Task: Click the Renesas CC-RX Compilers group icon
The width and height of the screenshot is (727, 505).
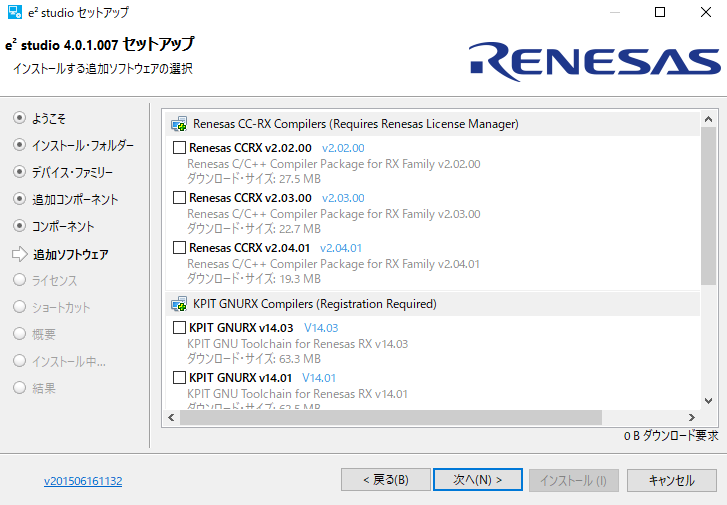Action: click(x=179, y=124)
